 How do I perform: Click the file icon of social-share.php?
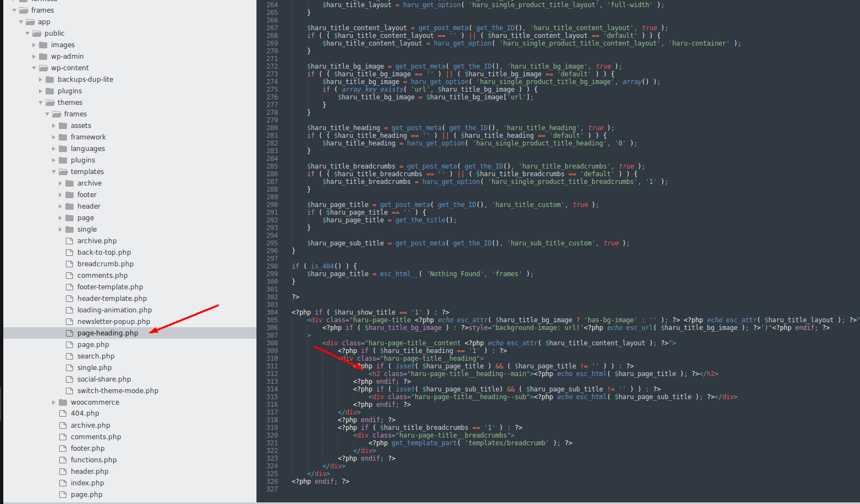point(70,379)
